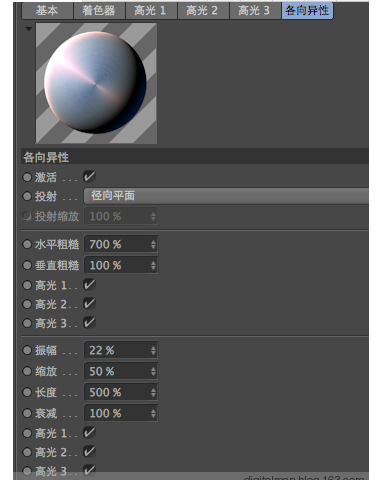Image resolution: width=384 pixels, height=480 pixels.
Task: Click the animation dot beside 衰减
Action: pyautogui.click(x=27, y=413)
